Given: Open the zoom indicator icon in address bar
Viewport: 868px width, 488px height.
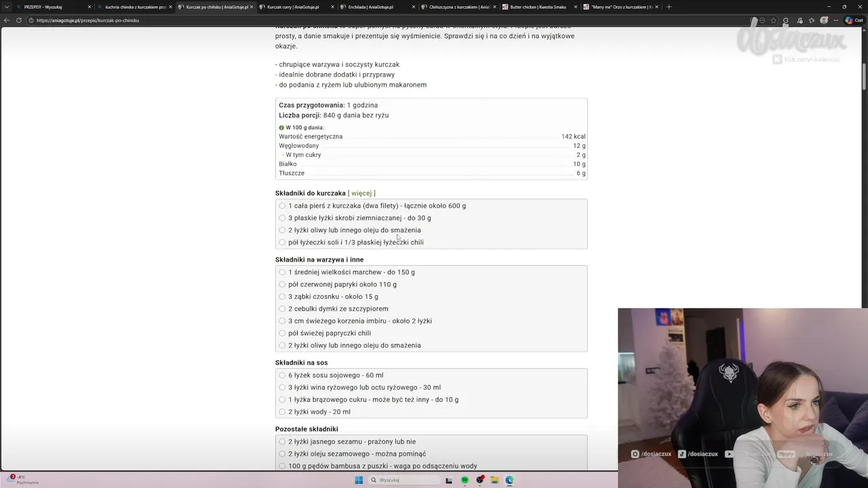Looking at the screenshot, I should point(762,20).
